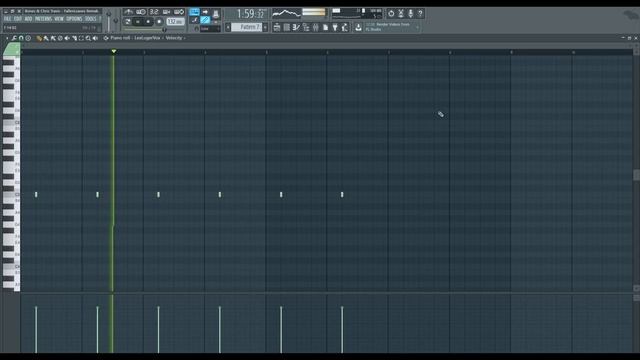Image resolution: width=640 pixels, height=360 pixels.
Task: Open the piano roll view shortcut icon
Action: [296, 27]
